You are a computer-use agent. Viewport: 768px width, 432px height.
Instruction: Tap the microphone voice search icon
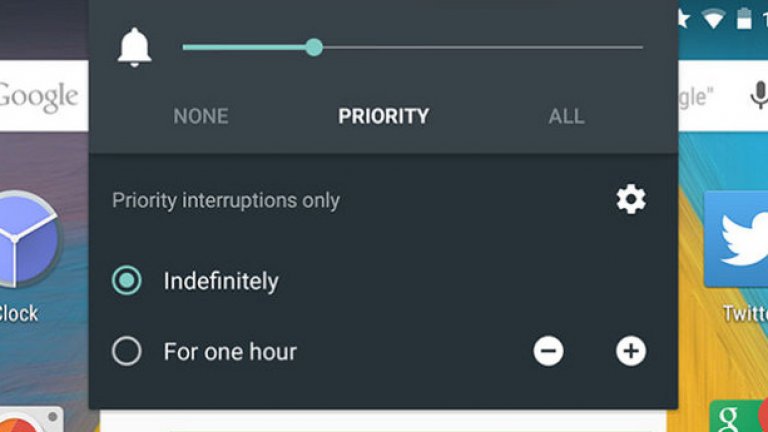(758, 96)
